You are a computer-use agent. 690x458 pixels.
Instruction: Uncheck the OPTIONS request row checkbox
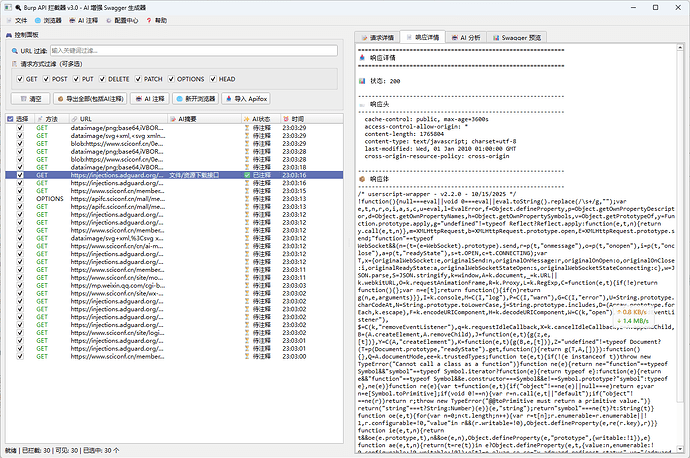20,199
